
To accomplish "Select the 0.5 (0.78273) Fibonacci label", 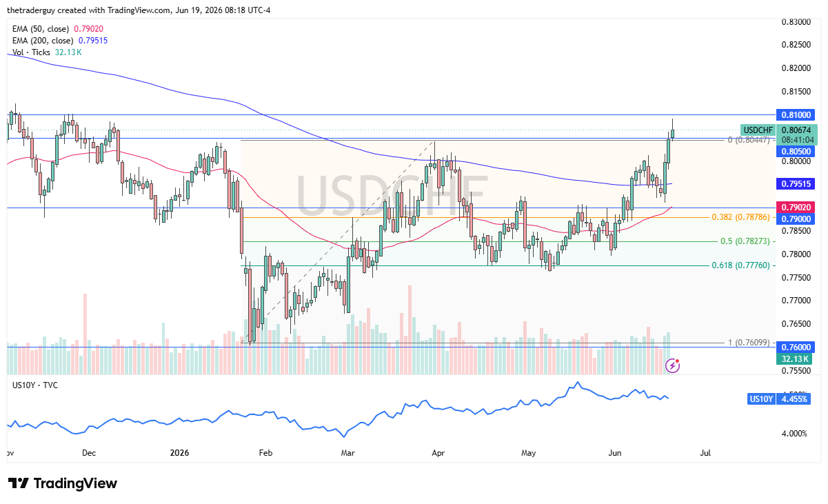I will tap(745, 241).
